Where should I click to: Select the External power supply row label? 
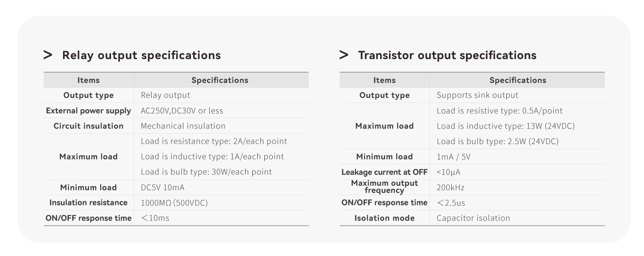pos(89,111)
